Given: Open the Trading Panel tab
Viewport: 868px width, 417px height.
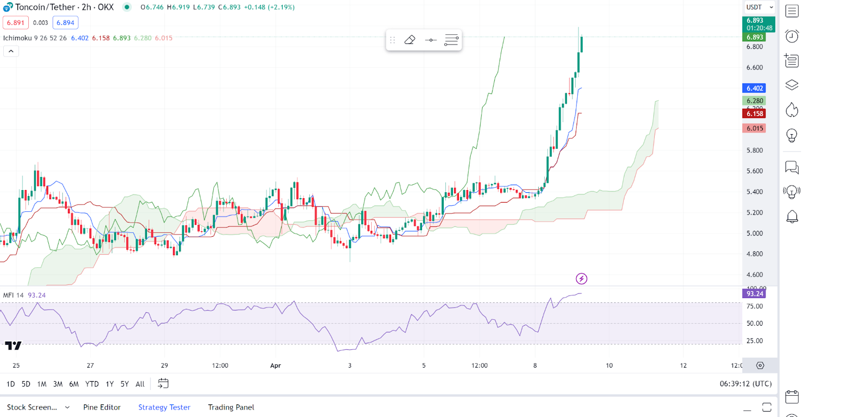Looking at the screenshot, I should tap(231, 407).
